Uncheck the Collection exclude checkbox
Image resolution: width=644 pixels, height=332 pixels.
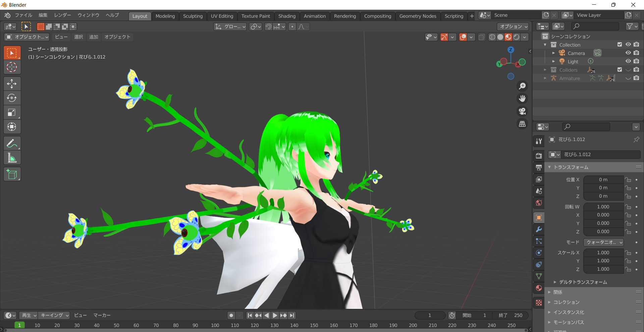pyautogui.click(x=620, y=45)
